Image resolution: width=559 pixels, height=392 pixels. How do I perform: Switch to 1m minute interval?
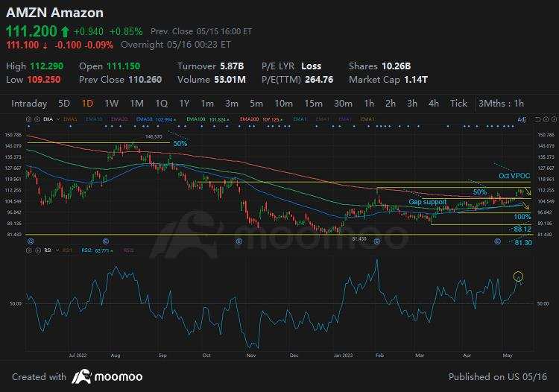207,104
